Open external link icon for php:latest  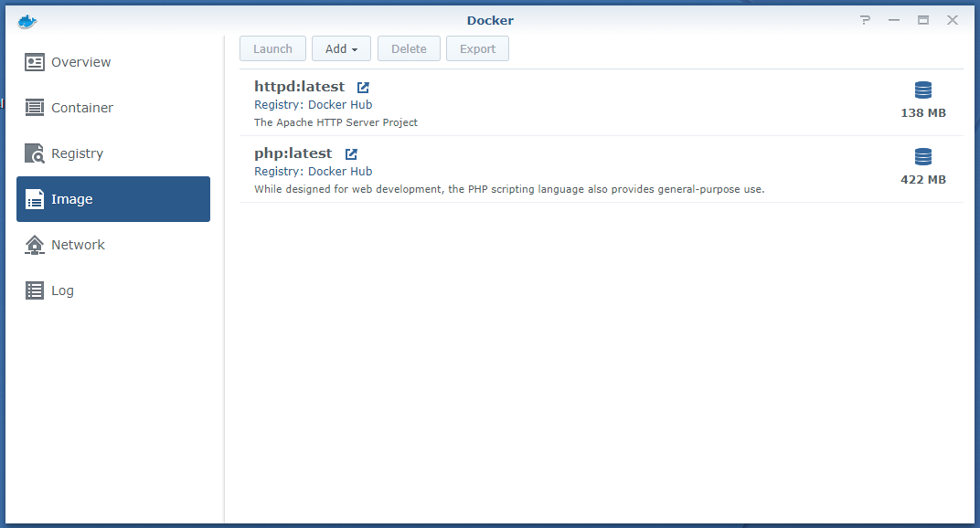pyautogui.click(x=351, y=153)
